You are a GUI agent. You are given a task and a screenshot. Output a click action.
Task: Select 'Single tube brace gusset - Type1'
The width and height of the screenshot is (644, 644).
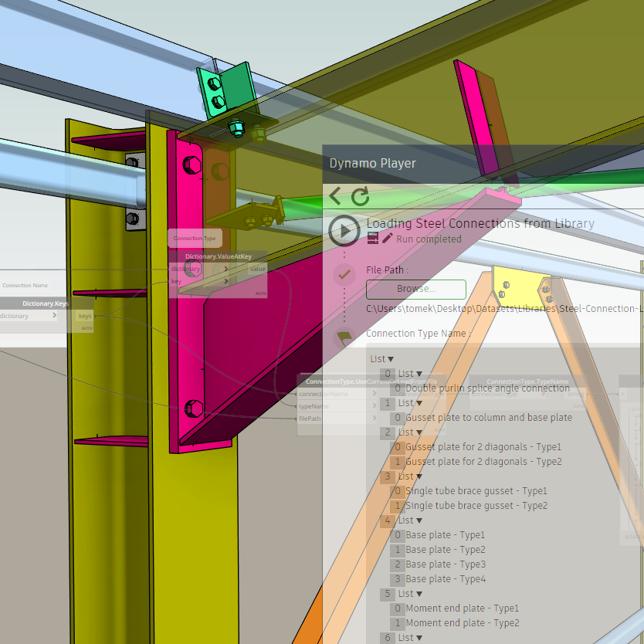476,491
